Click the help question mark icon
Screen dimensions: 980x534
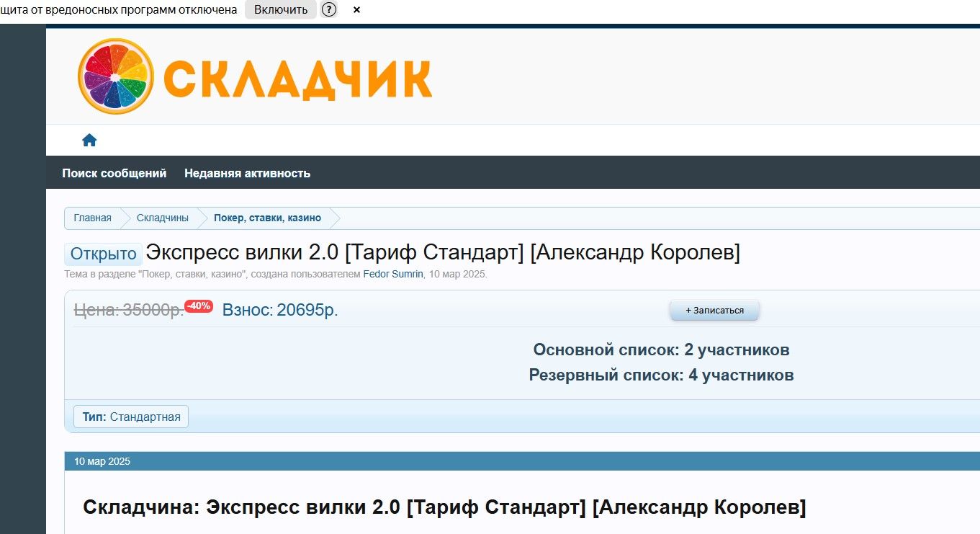coord(329,9)
